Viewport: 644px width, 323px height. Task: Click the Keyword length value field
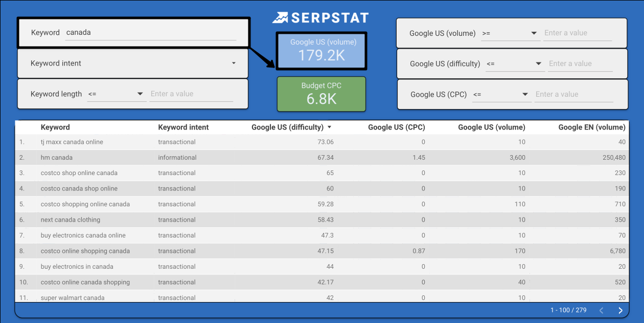(191, 94)
